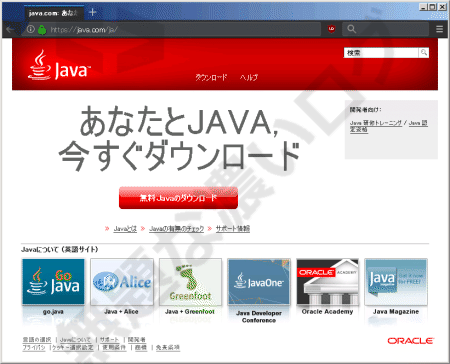The width and height of the screenshot is (450, 364).
Task: Click the Java logo in the red header
Action: tap(59, 65)
